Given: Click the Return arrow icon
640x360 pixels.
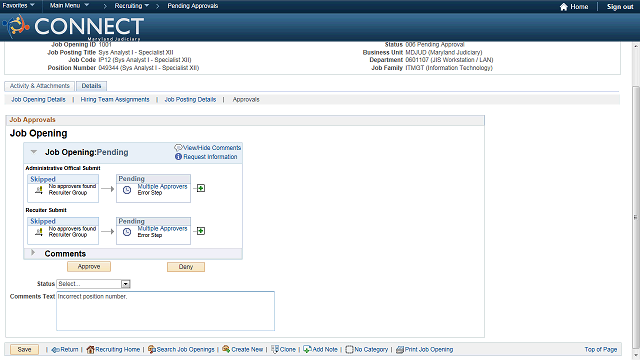Looking at the screenshot, I should coord(56,350).
